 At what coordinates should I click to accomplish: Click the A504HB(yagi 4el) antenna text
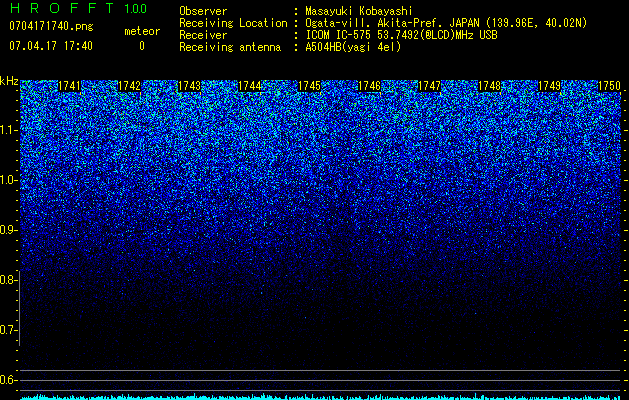[x=353, y=47]
